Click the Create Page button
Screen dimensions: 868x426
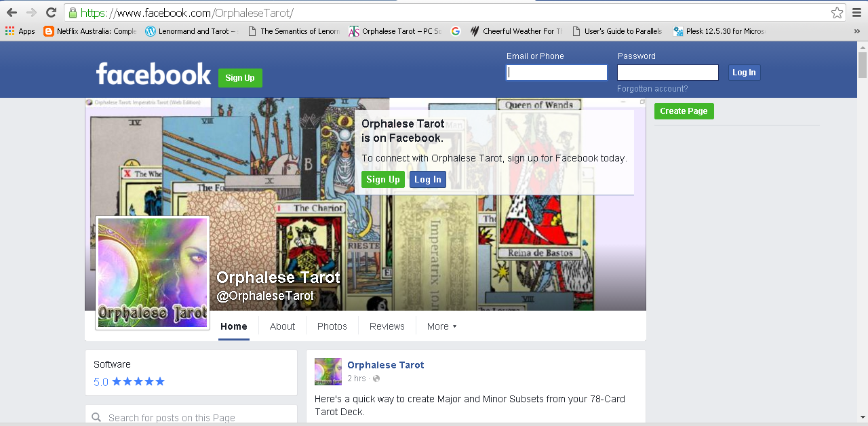click(684, 111)
